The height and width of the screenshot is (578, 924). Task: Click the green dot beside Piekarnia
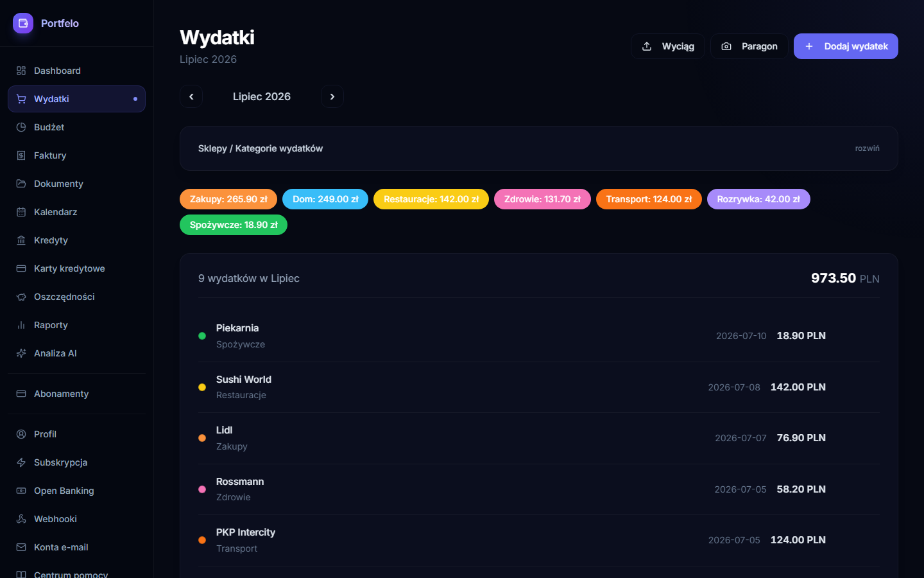coord(202,336)
